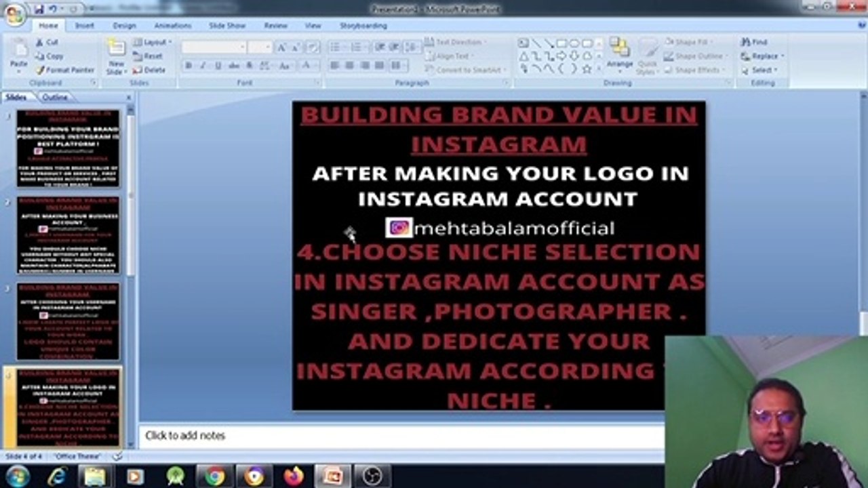Open the Replace dropdown
Image resolution: width=868 pixels, height=488 pixels.
[763, 56]
